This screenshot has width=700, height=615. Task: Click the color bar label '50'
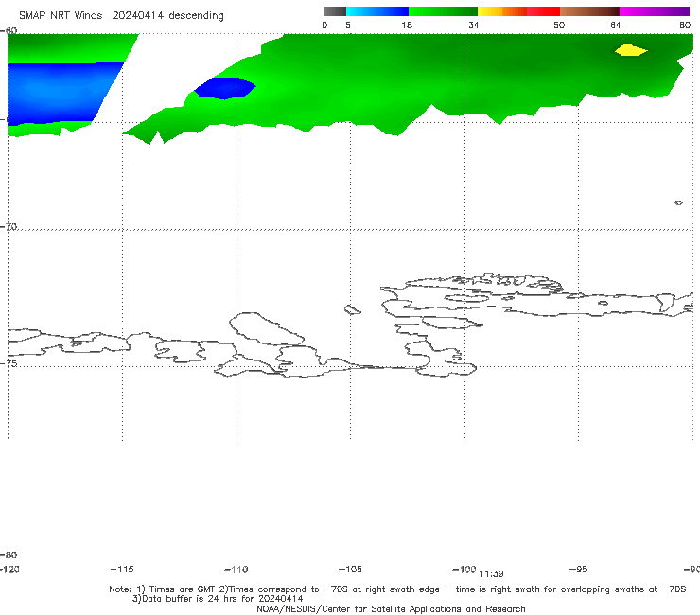click(x=559, y=26)
